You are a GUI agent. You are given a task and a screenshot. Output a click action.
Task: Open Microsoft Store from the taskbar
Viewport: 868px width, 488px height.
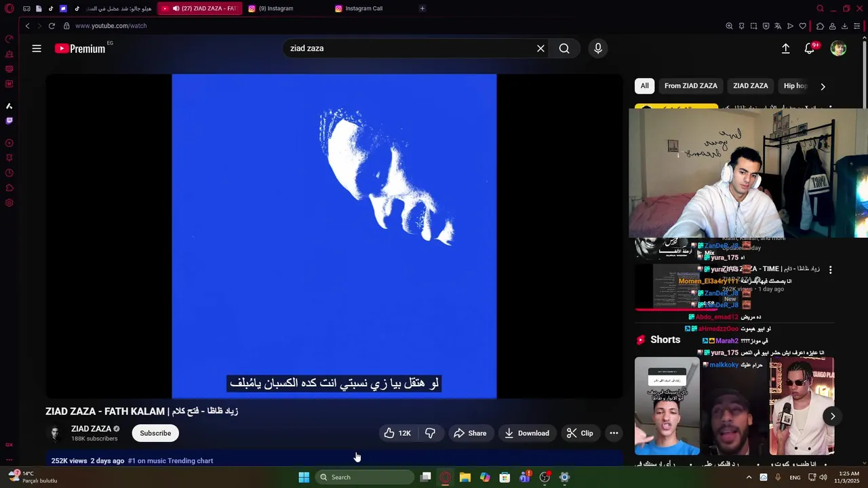coord(505,477)
